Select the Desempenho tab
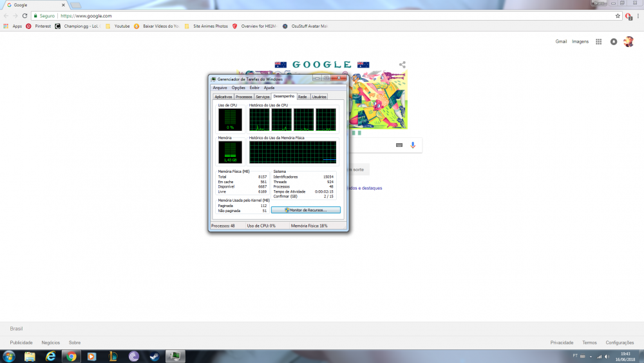Image resolution: width=644 pixels, height=363 pixels. 284,96
